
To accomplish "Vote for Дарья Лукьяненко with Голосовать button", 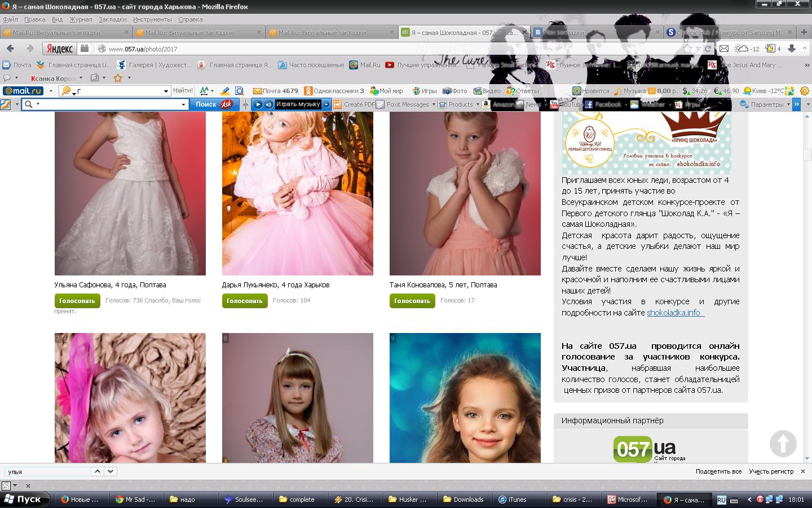I will [245, 301].
